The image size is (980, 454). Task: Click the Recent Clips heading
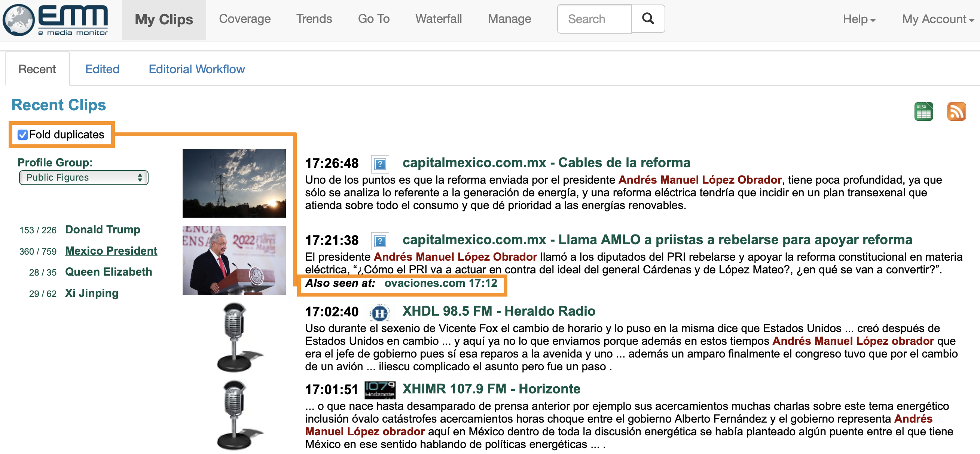pyautogui.click(x=59, y=105)
